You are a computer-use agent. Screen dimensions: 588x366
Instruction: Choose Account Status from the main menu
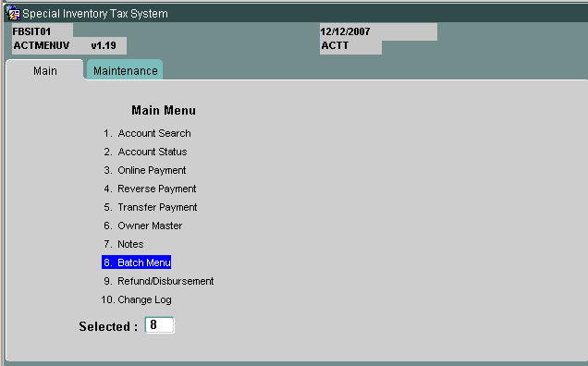coord(145,152)
